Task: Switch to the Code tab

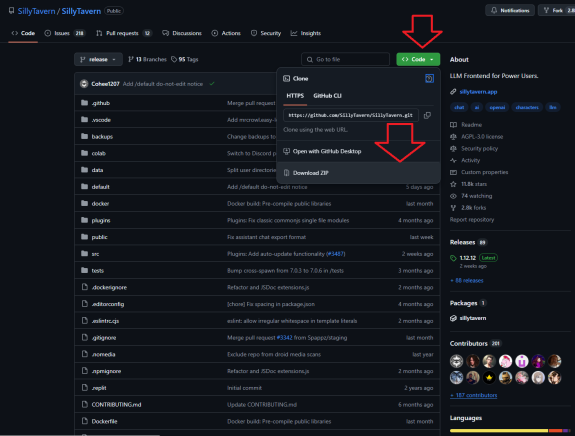Action: click(x=23, y=33)
